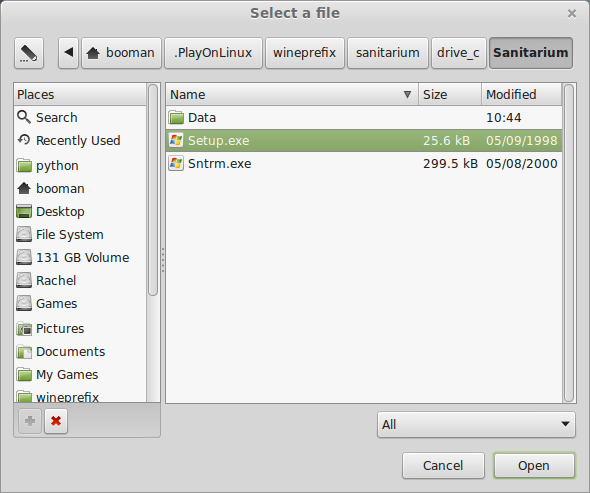Click the 05/09/1998 modified date cell
This screenshot has height=493, width=590.
(x=522, y=141)
